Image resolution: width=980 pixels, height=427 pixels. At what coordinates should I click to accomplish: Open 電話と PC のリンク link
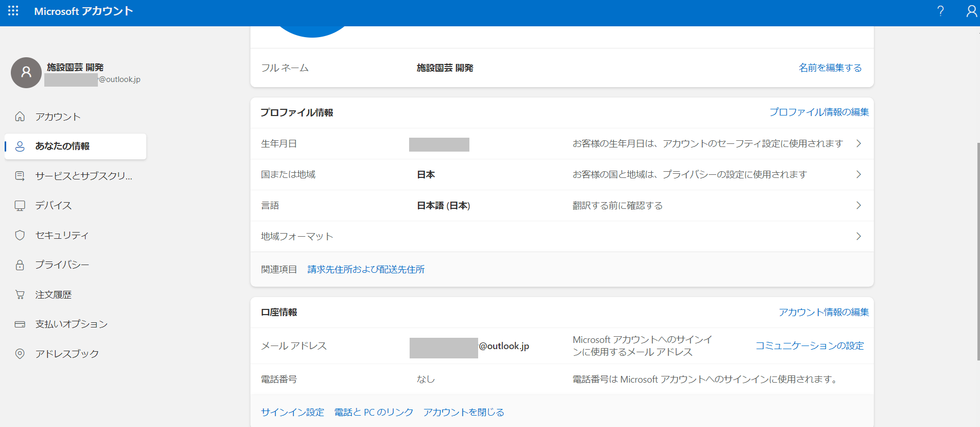click(374, 412)
